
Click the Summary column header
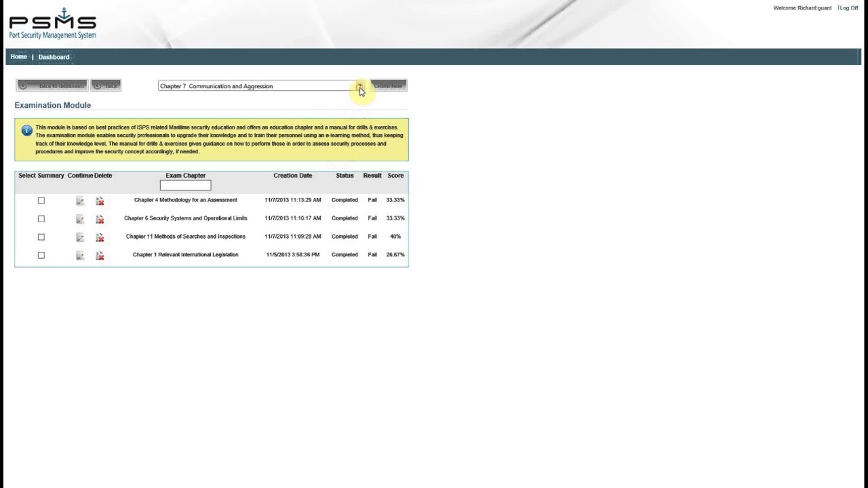pos(51,176)
